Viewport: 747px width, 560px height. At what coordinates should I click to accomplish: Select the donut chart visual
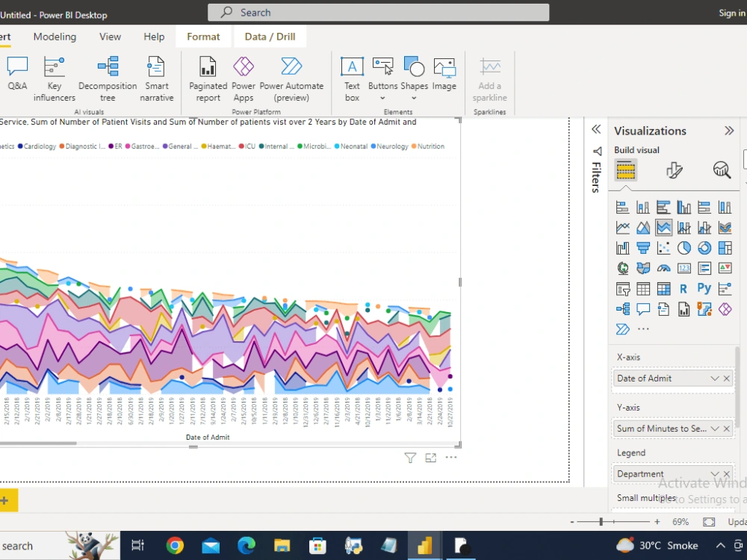click(x=704, y=248)
